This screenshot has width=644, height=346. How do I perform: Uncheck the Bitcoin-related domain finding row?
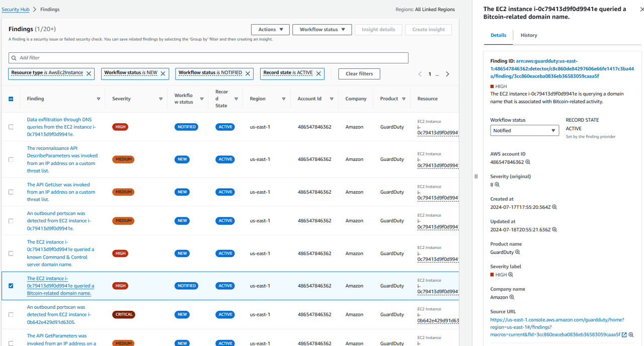coord(11,286)
